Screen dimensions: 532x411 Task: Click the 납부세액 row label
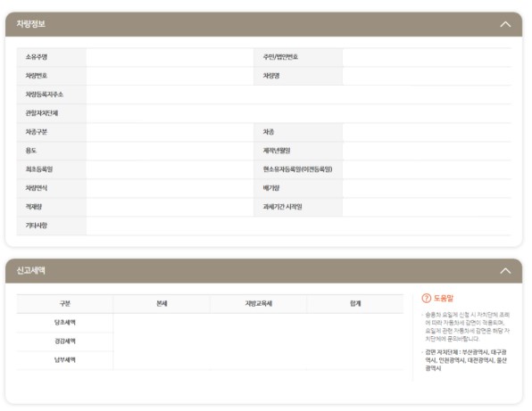click(65, 360)
